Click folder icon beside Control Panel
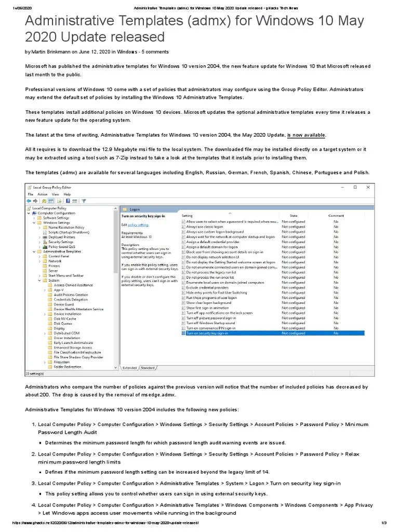Viewport: 399px width, 532px height. click(x=45, y=257)
